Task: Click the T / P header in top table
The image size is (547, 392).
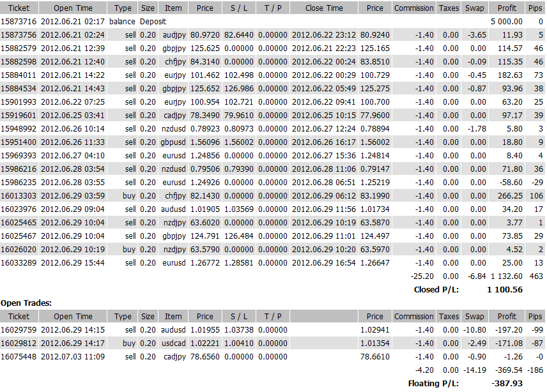Action: pyautogui.click(x=272, y=8)
